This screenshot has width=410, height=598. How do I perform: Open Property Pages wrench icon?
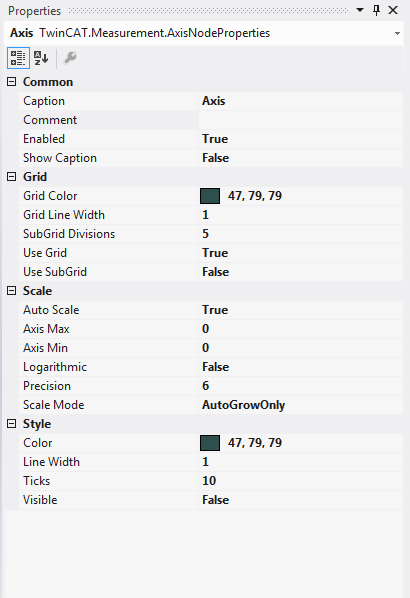(70, 58)
